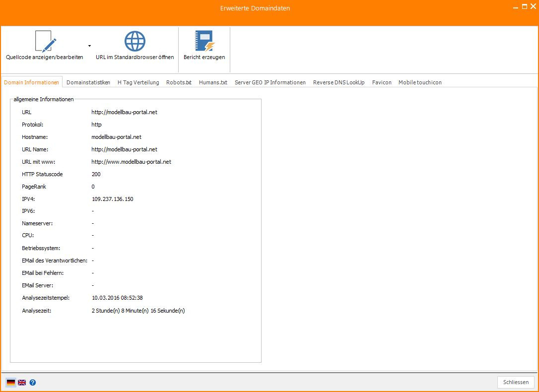Open the Favicon tab

click(x=382, y=82)
